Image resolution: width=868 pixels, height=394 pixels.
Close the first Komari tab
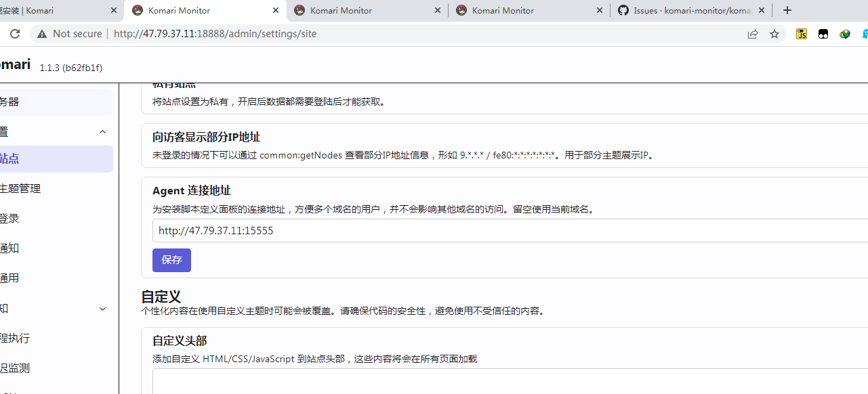(113, 10)
